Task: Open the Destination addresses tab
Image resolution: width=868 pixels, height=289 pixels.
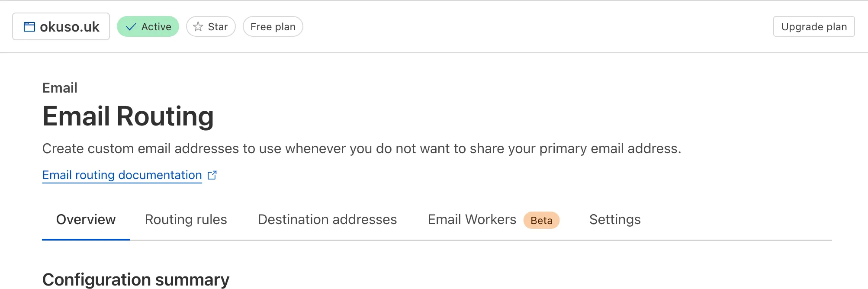Action: tap(327, 219)
